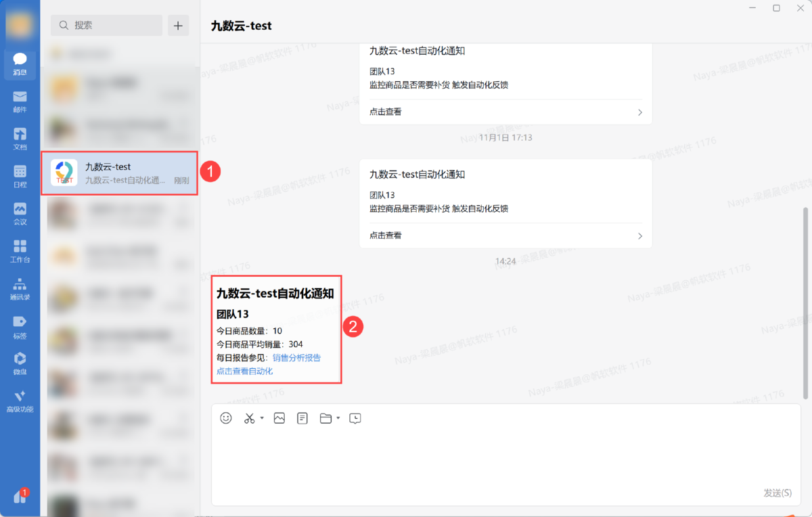Open the emoji picker in chat toolbar
This screenshot has width=812, height=517.
(x=226, y=418)
